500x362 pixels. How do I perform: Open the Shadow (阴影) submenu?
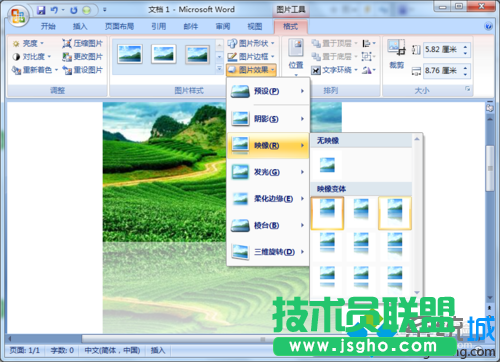point(268,119)
